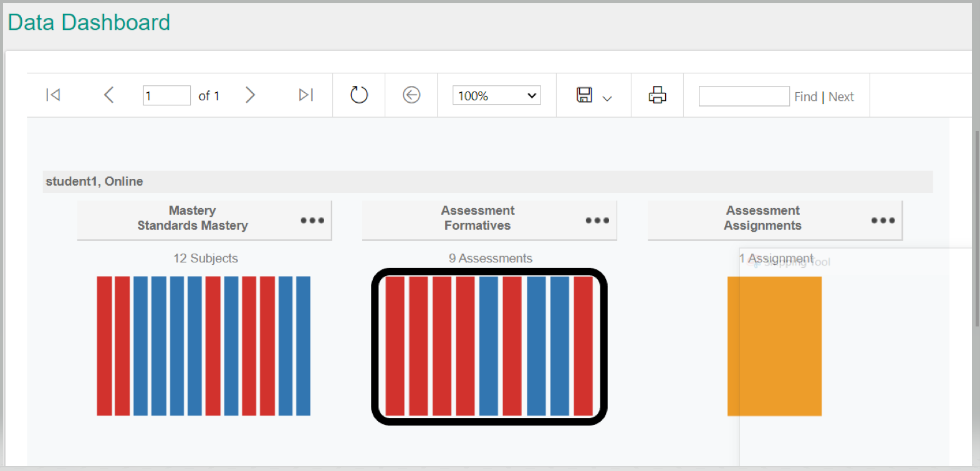The width and height of the screenshot is (980, 471).
Task: Print the report
Action: tap(657, 95)
